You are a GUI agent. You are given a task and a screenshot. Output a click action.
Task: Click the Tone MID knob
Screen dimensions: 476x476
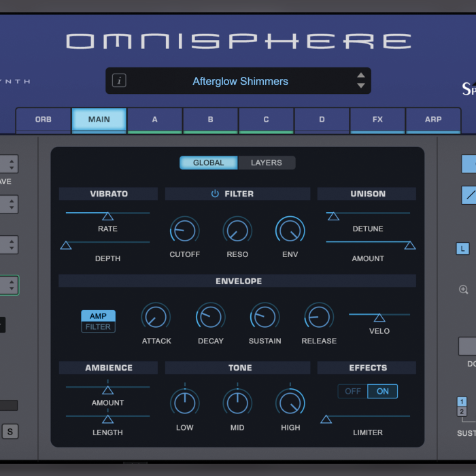(237, 403)
